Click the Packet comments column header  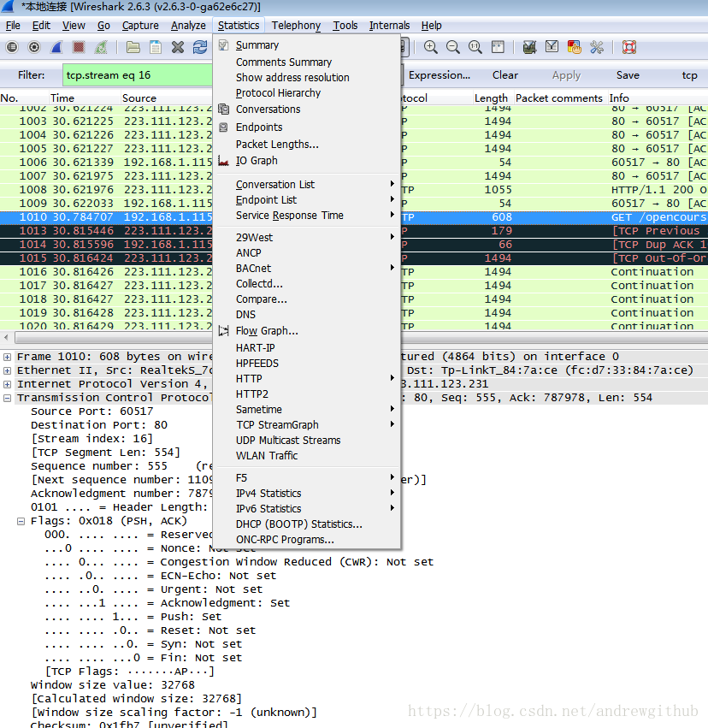click(x=559, y=98)
